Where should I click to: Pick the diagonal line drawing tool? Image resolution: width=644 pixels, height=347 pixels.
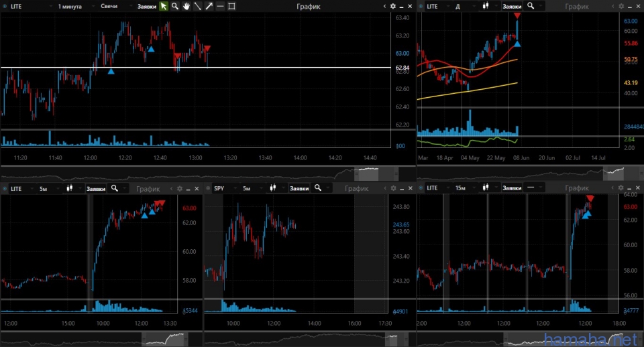coord(197,6)
